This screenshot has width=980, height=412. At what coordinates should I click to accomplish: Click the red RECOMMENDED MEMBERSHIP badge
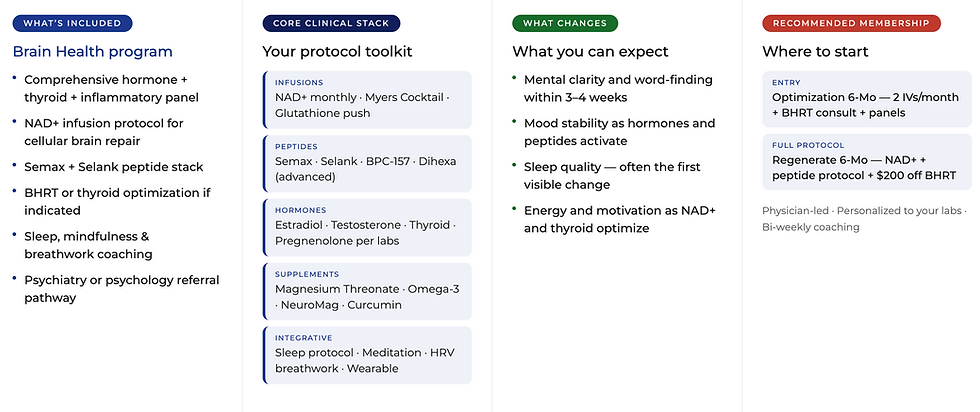(851, 23)
